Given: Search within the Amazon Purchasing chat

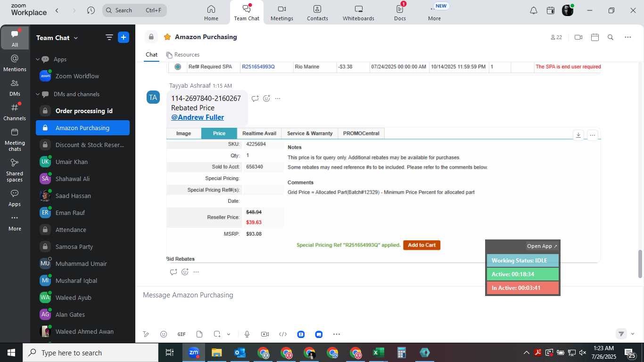Looking at the screenshot, I should pos(611,37).
